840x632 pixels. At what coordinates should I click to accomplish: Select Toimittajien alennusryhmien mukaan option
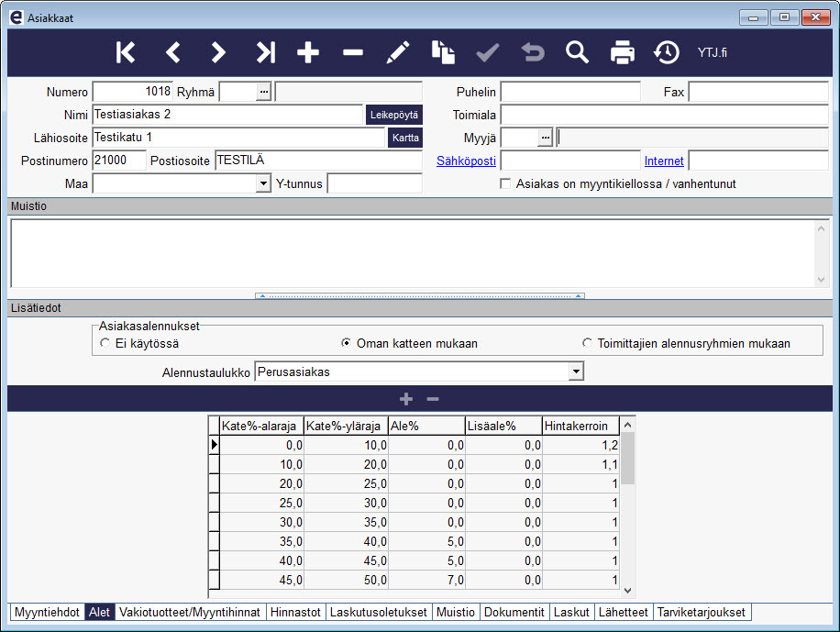[587, 343]
